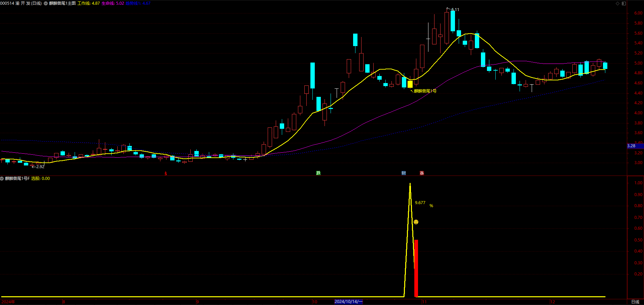The width and height of the screenshot is (644, 305).
Task: Click the month 12 label on time axis
Action: tap(553, 302)
